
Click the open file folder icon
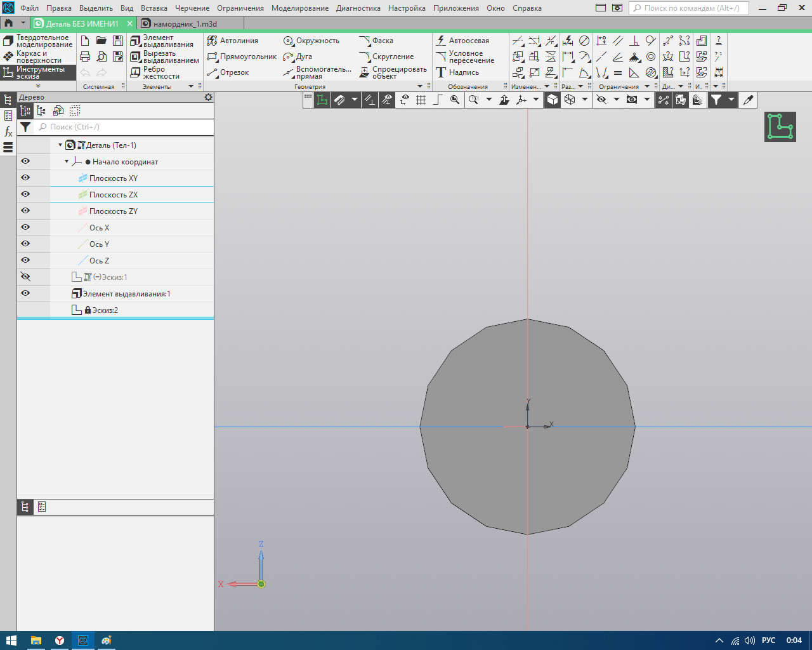pyautogui.click(x=101, y=41)
